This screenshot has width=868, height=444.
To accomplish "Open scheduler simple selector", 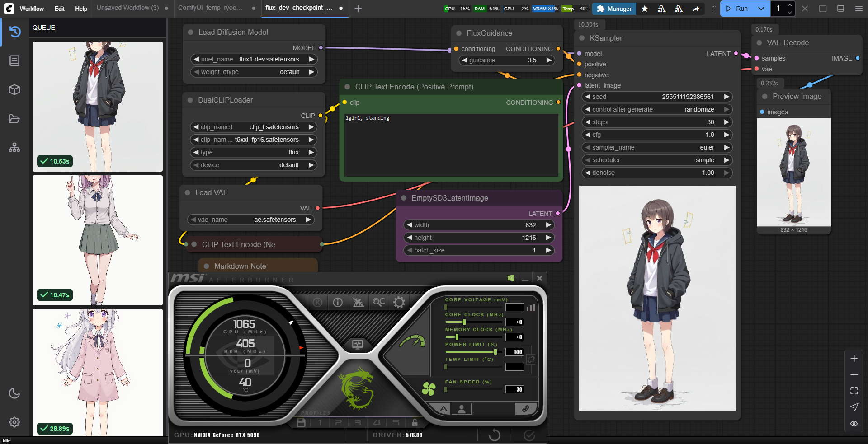I will 657,160.
